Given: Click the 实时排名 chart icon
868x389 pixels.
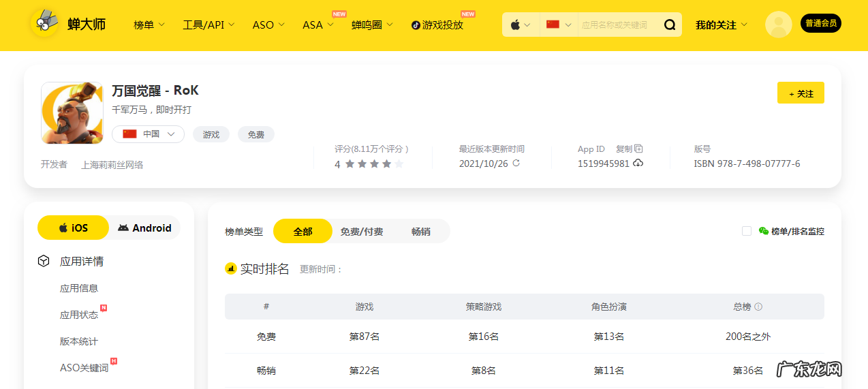Looking at the screenshot, I should pos(230,268).
